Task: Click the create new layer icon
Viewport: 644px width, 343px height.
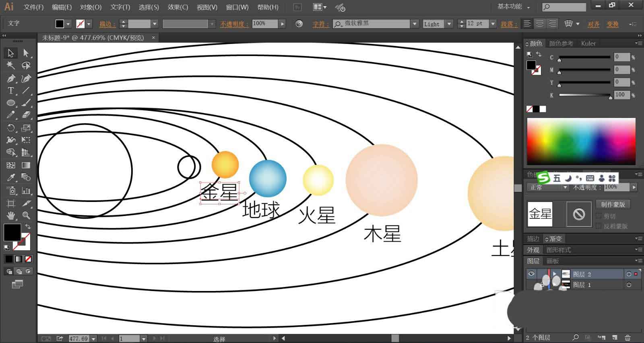Action: click(x=615, y=337)
